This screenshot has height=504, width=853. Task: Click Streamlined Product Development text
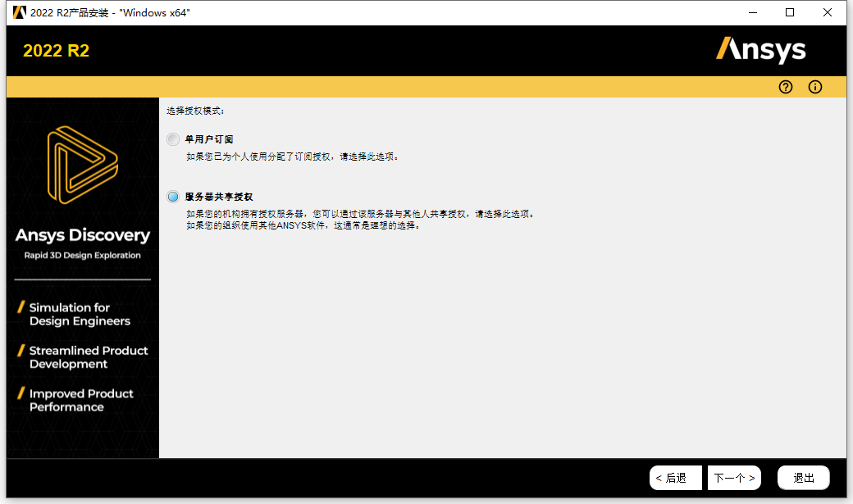coord(88,357)
